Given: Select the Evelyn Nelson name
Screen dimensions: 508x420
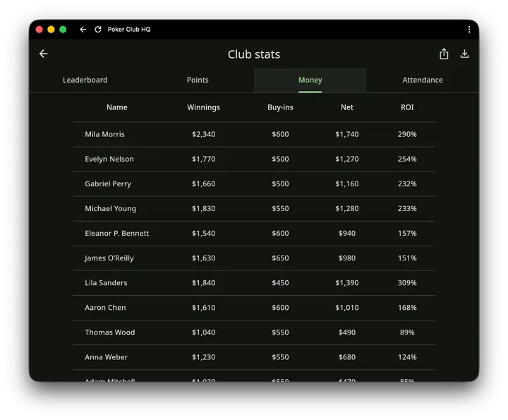Looking at the screenshot, I should pyautogui.click(x=109, y=159).
